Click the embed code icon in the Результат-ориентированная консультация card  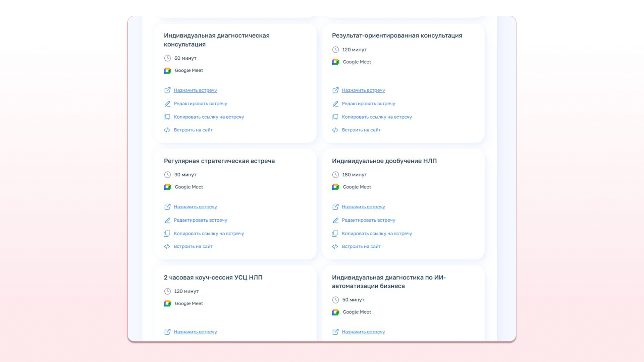pyautogui.click(x=335, y=130)
